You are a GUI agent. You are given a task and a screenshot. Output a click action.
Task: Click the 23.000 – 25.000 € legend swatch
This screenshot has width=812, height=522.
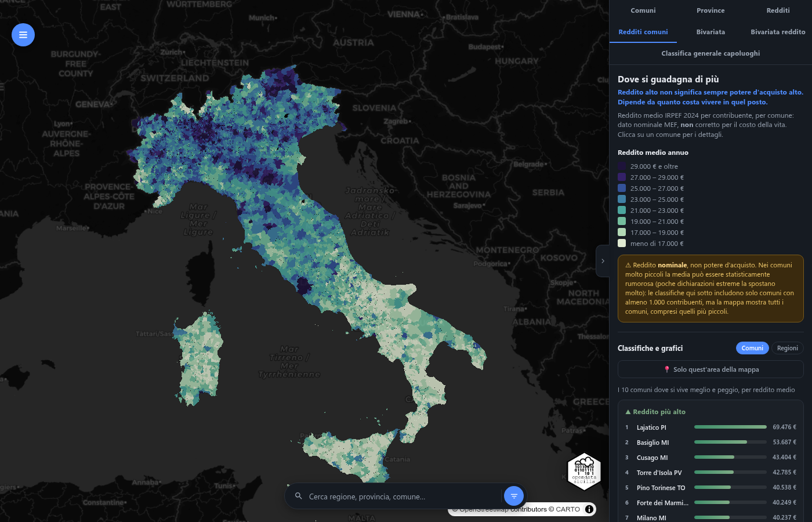click(x=622, y=200)
